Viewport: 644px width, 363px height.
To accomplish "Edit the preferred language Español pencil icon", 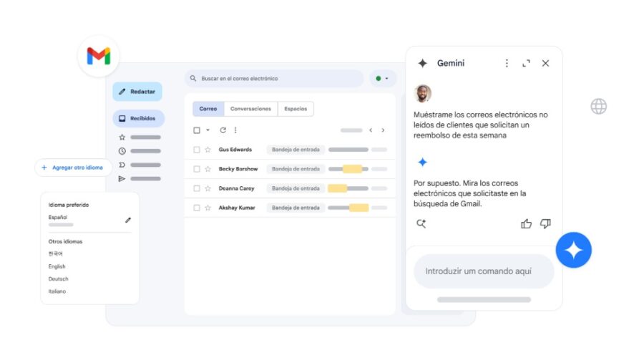I will 128,220.
